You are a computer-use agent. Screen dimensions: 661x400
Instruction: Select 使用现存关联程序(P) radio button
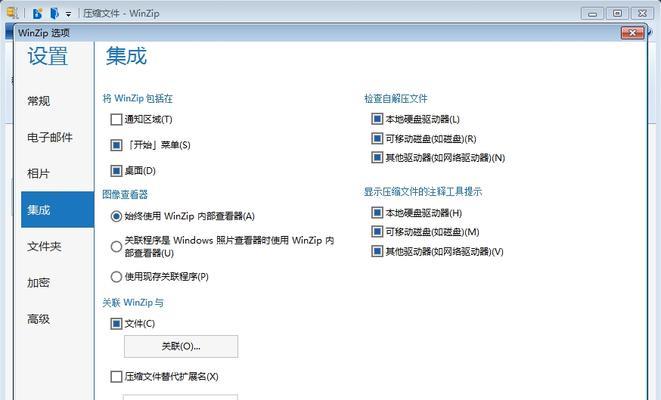[116, 277]
